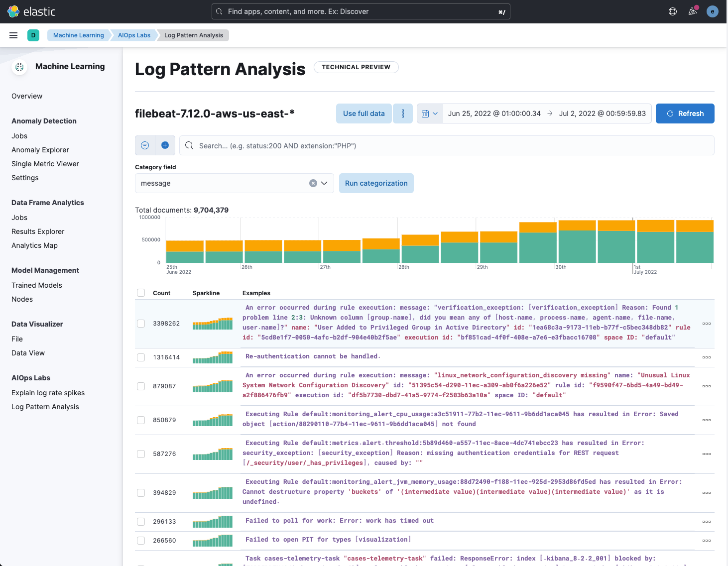Viewport: 728px width, 566px height.
Task: Select the checkbox for count 587276
Action: coord(141,454)
